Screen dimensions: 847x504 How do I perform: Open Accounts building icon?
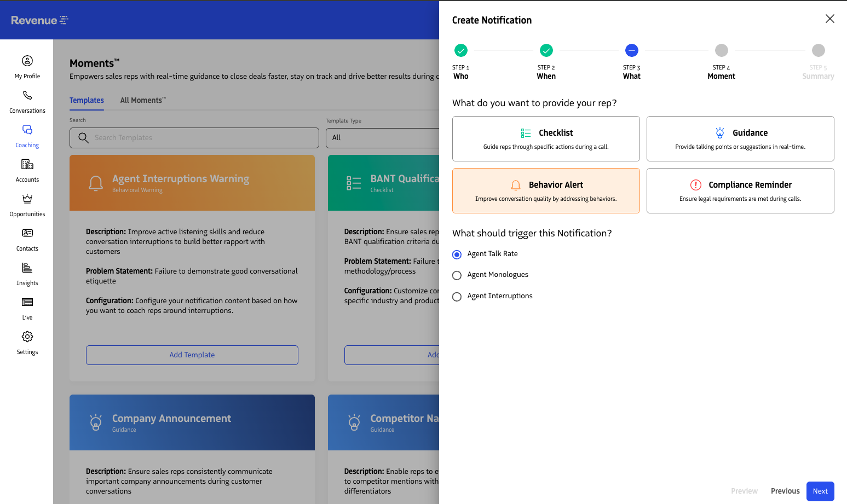(27, 164)
